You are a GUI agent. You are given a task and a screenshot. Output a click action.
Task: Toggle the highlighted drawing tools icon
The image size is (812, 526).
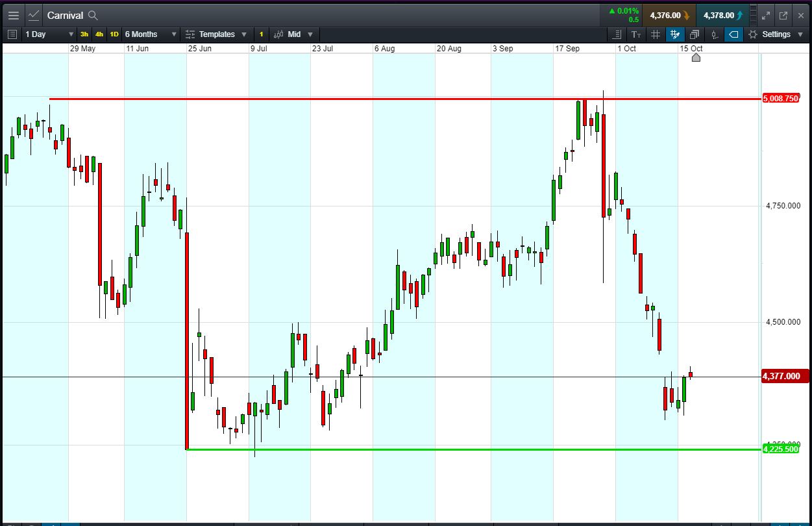(x=675, y=34)
